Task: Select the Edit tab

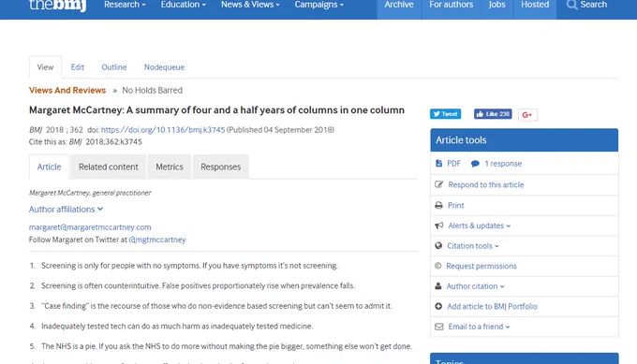Action: [x=77, y=67]
